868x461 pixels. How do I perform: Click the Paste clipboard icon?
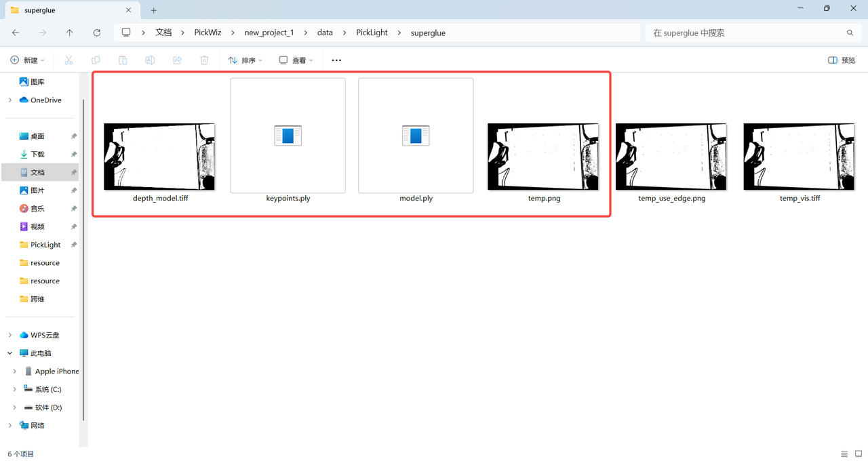(x=123, y=60)
